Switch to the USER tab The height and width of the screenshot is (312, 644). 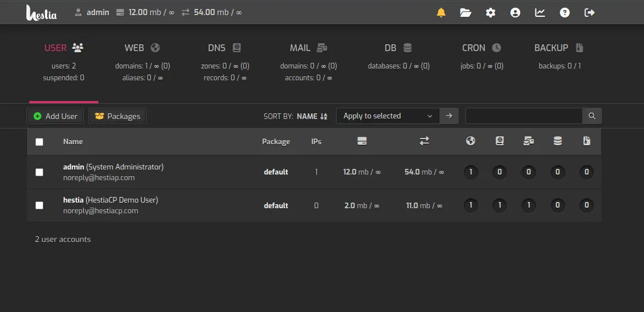point(64,48)
